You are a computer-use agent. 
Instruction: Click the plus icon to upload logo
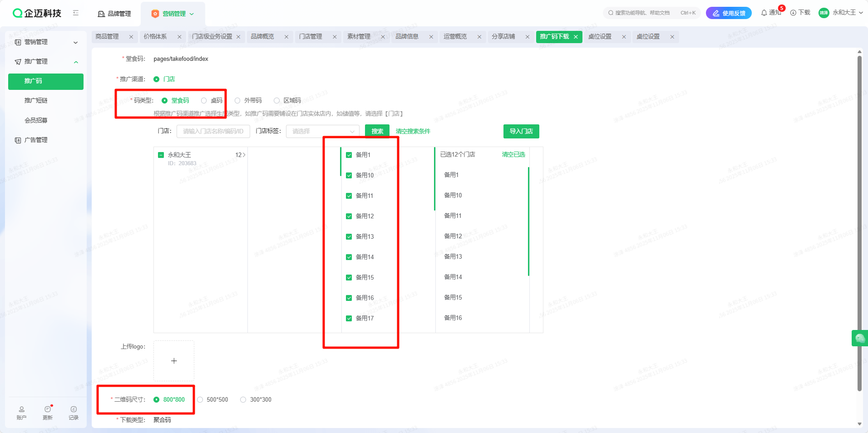[174, 361]
